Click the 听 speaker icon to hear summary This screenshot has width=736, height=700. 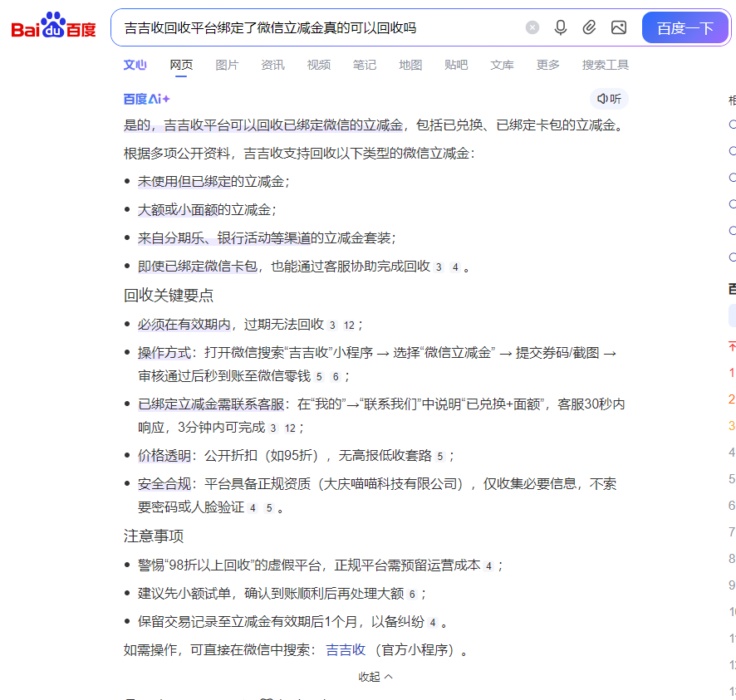click(610, 98)
